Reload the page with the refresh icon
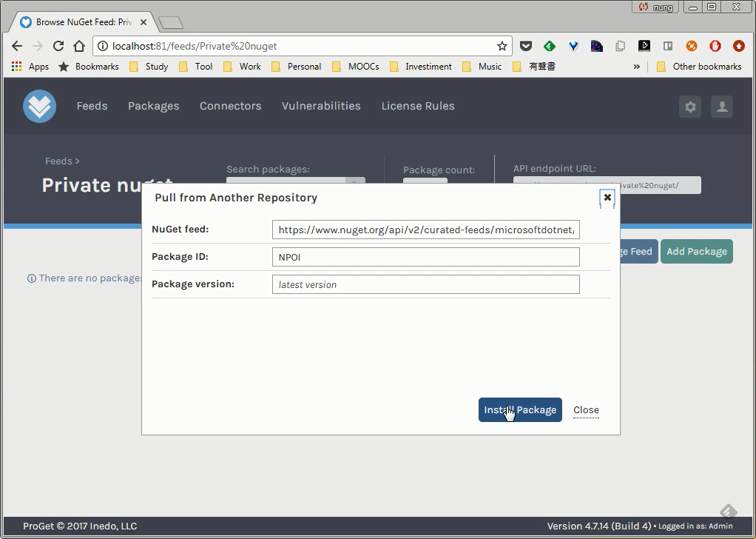 click(x=58, y=46)
